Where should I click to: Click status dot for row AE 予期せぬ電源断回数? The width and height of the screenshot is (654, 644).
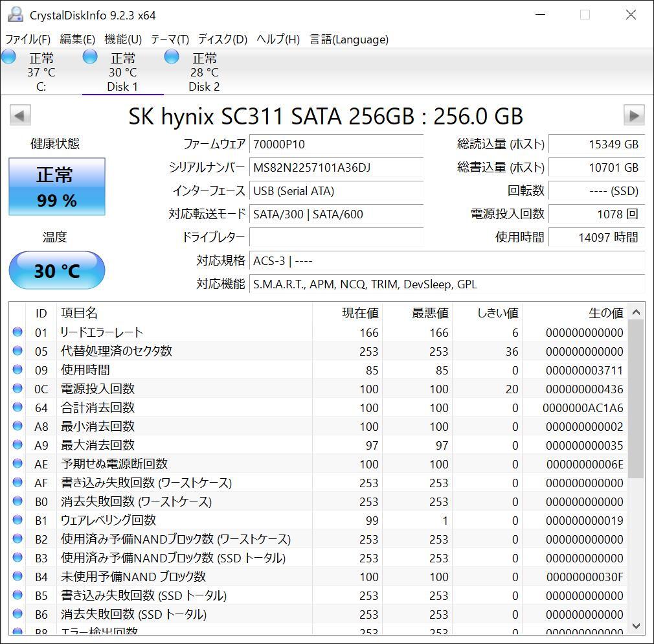pos(17,463)
